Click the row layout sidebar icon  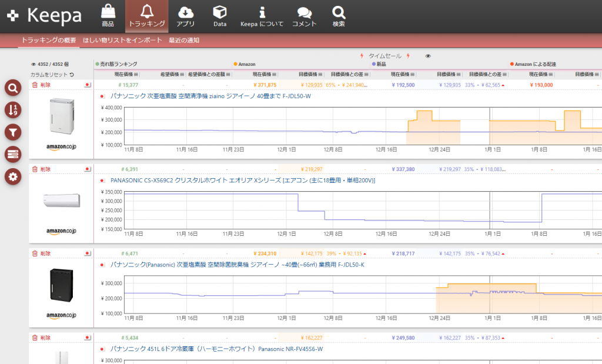tap(13, 154)
